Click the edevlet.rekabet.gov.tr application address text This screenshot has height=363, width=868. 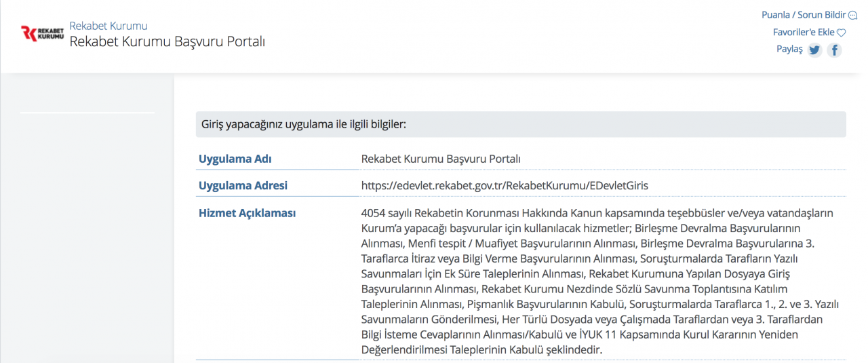click(x=505, y=185)
